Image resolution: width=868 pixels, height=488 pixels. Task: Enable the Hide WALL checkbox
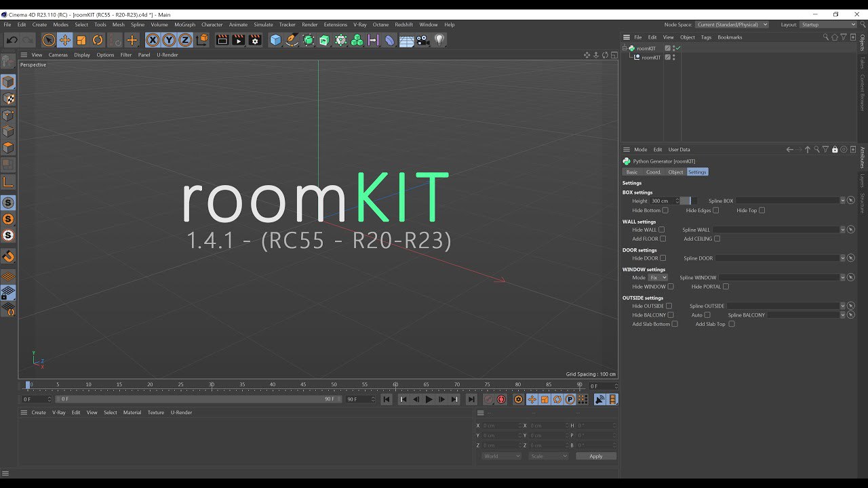coord(662,230)
